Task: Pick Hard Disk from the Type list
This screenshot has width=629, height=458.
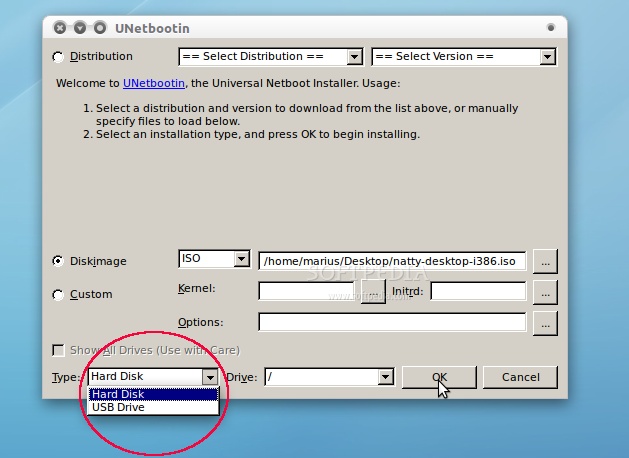Action: (153, 394)
